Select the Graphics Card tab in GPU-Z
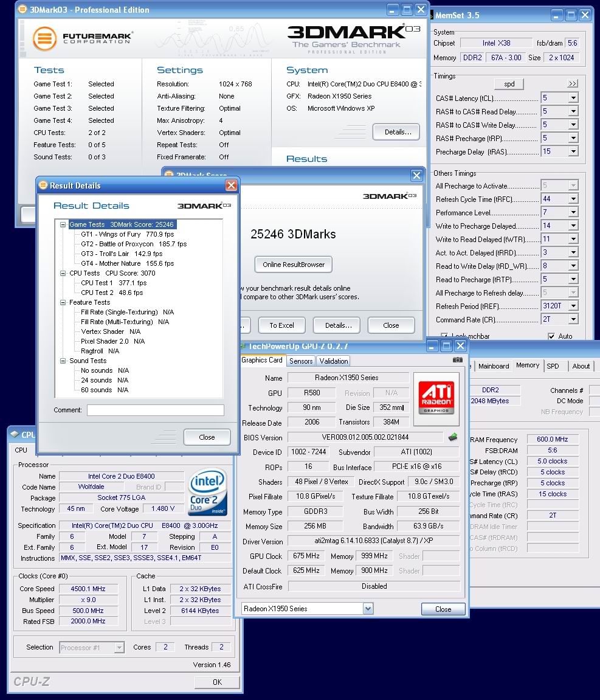Image resolution: width=600 pixels, height=700 pixels. pyautogui.click(x=262, y=360)
